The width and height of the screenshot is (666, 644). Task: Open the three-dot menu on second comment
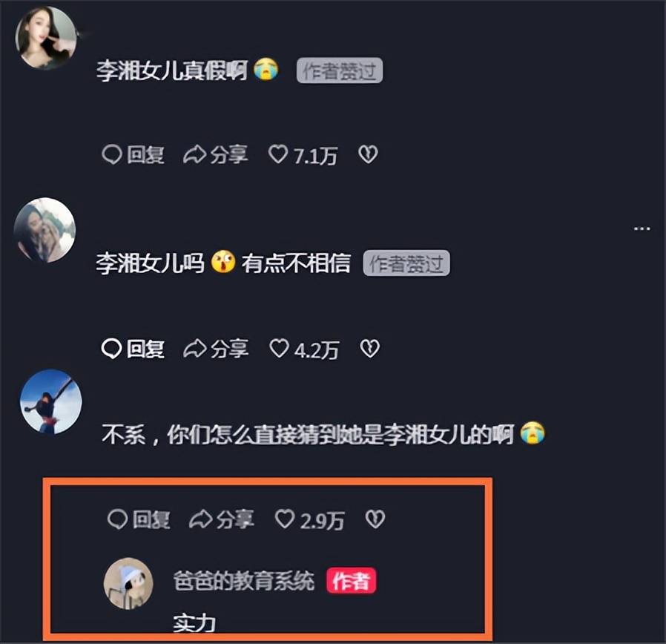(642, 229)
